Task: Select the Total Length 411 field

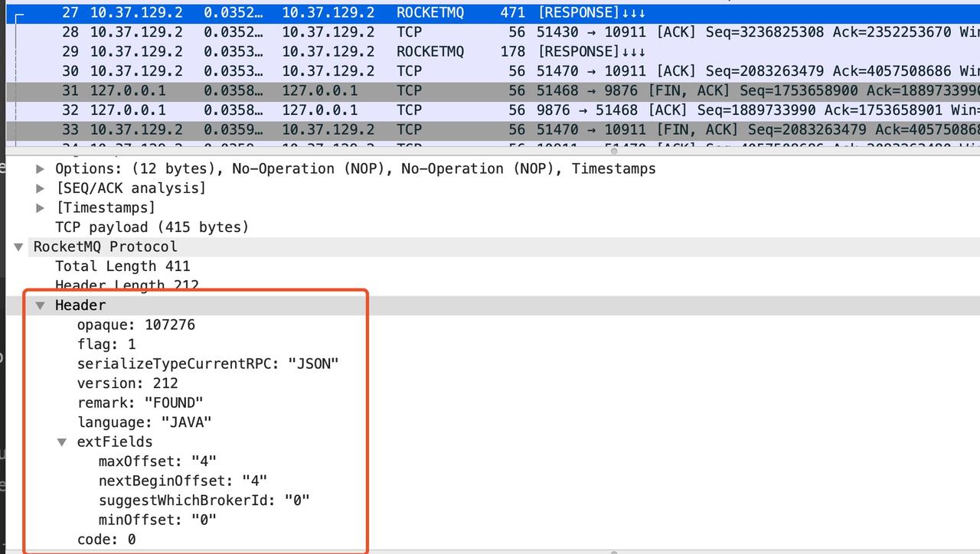Action: 122,266
